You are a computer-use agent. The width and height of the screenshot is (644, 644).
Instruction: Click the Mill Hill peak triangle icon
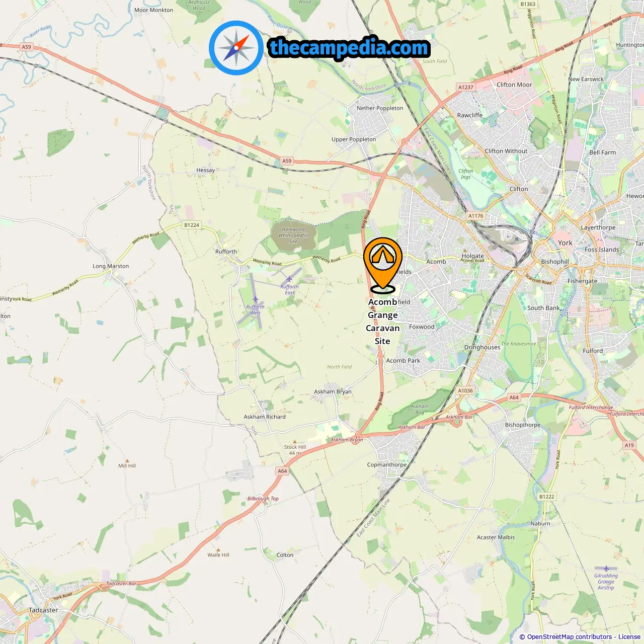pos(127,460)
